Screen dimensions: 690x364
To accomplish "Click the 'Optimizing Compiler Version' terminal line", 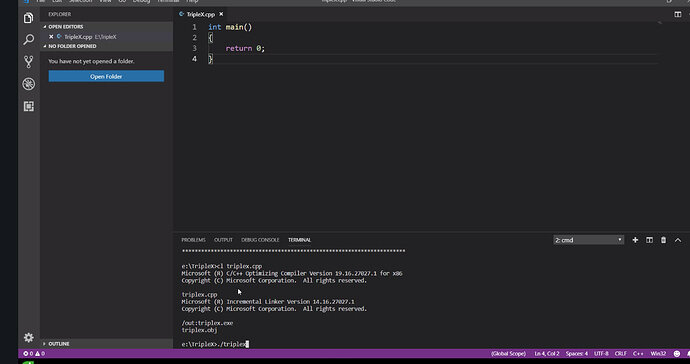I will [x=292, y=273].
